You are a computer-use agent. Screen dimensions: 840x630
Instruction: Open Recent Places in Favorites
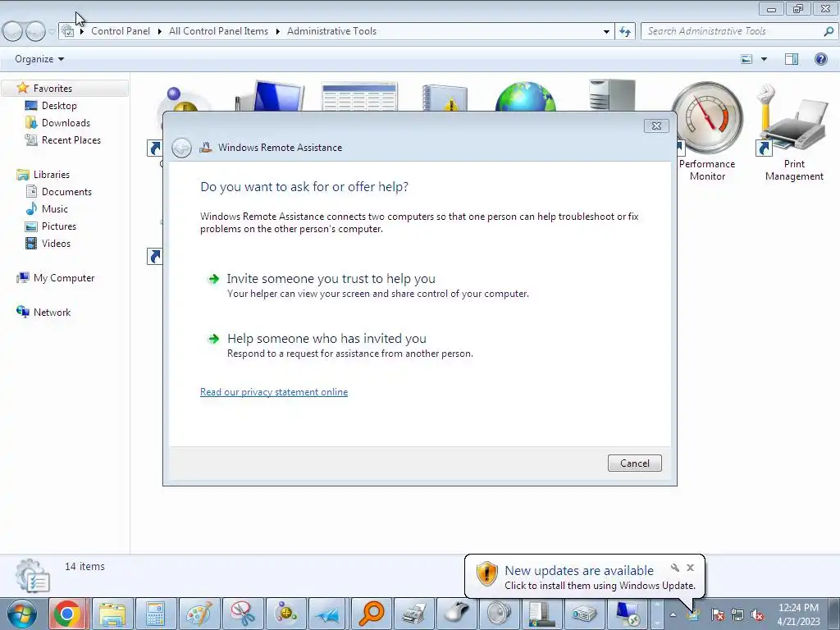[x=71, y=139]
